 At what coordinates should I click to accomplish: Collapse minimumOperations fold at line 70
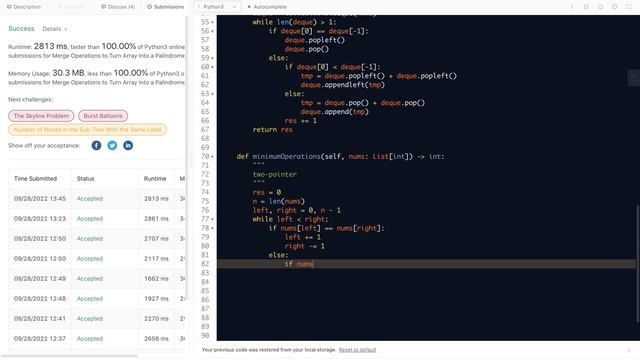[x=212, y=157]
